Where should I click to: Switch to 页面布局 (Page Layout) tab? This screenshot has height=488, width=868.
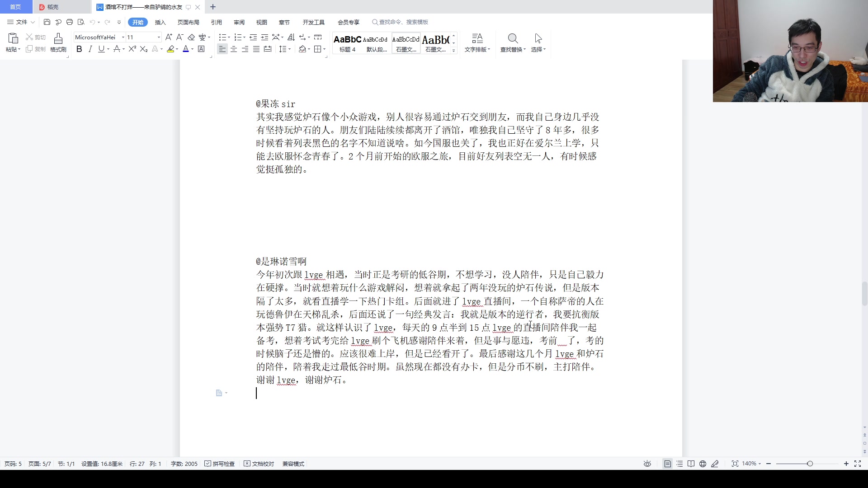(x=189, y=22)
